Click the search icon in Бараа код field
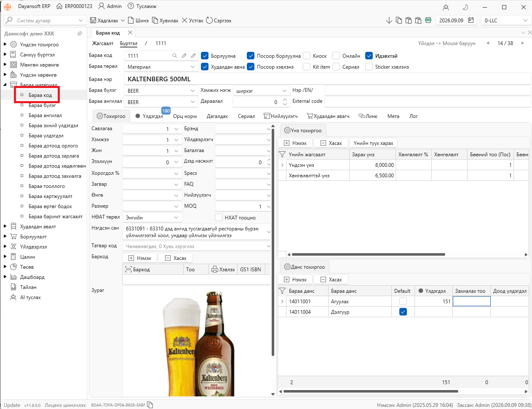 [175, 56]
